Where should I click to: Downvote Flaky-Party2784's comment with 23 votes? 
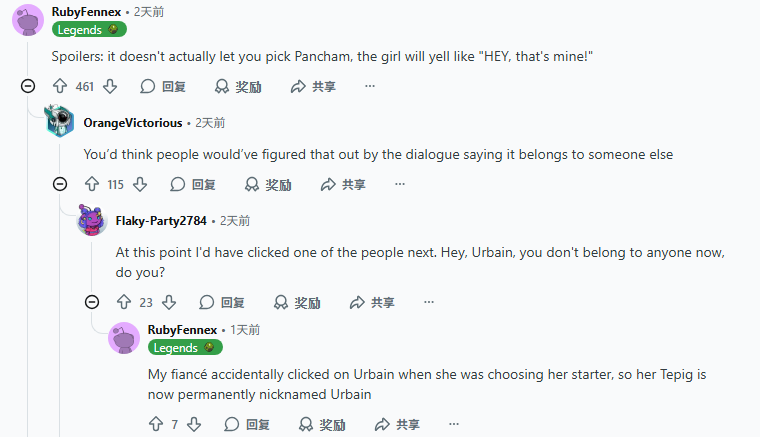(x=169, y=302)
